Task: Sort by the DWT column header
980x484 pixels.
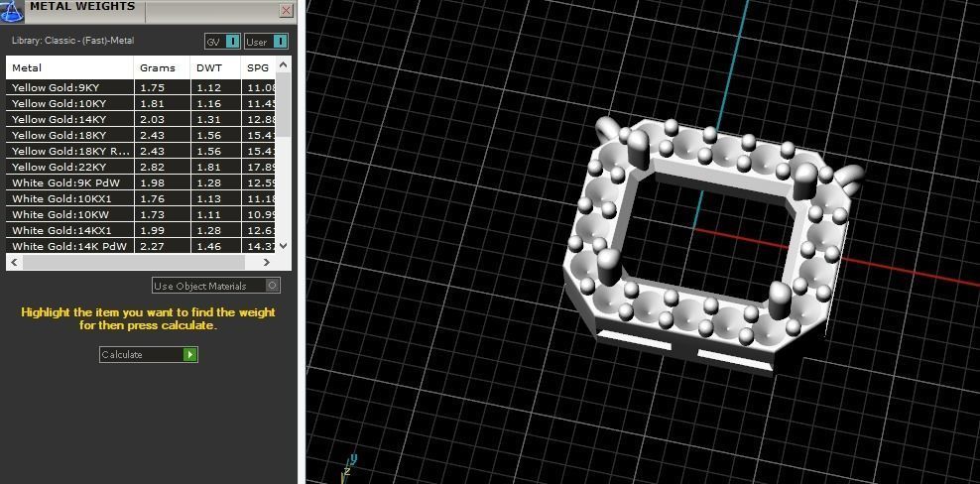Action: [215, 68]
